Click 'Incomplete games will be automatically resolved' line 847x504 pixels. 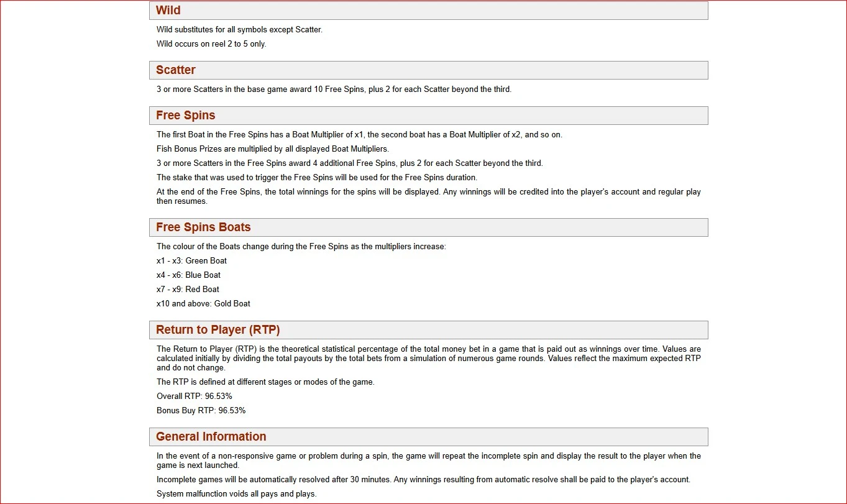pyautogui.click(x=423, y=480)
